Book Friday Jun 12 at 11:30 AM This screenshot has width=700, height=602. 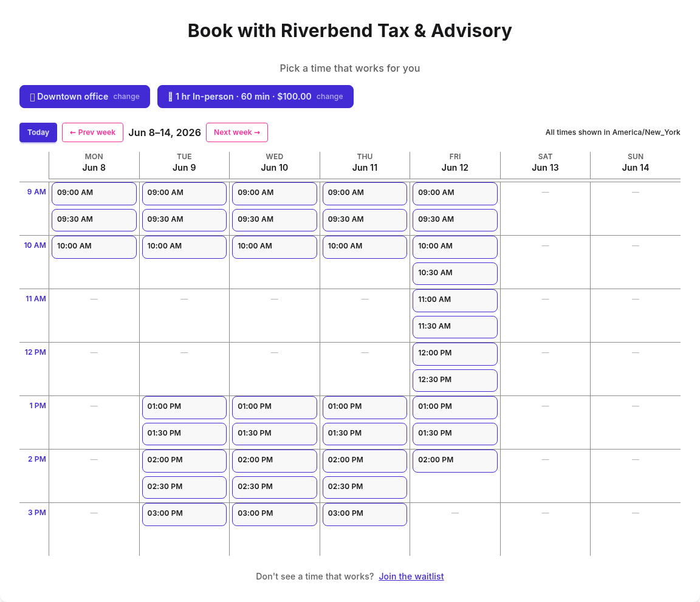tap(455, 327)
